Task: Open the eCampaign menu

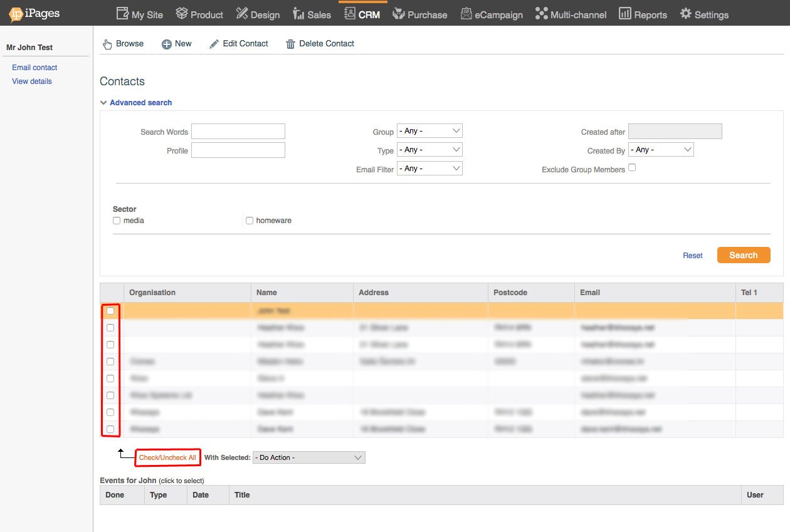Action: point(492,14)
